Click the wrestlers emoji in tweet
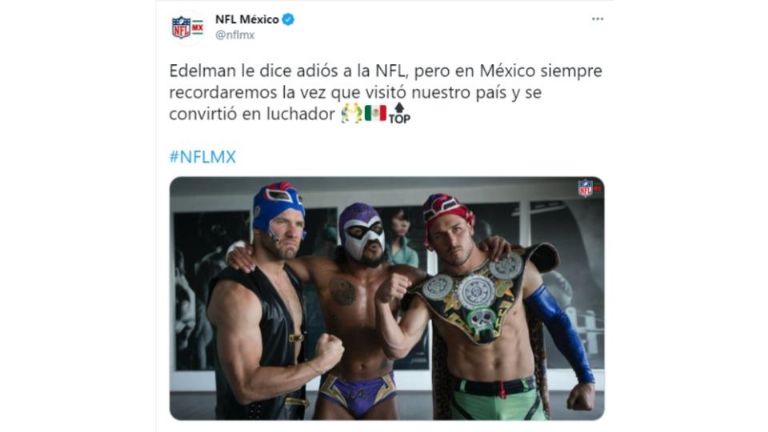Screen dimensions: 768x432 pos(352,114)
